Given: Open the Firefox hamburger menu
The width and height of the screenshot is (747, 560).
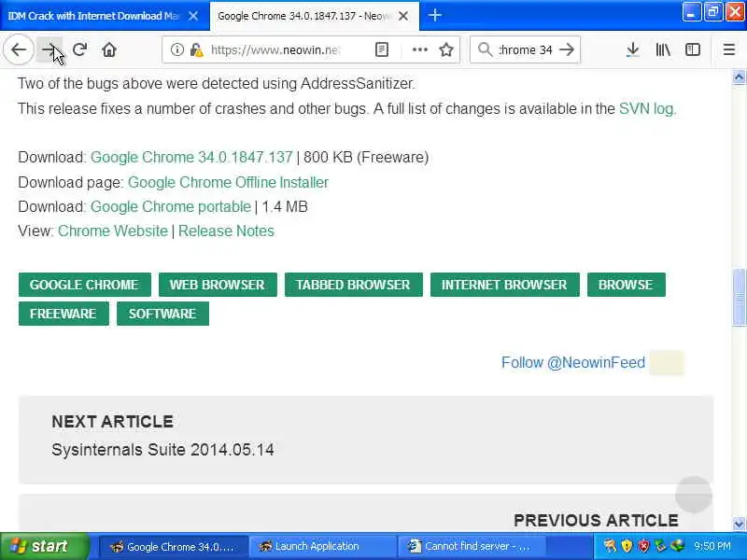Looking at the screenshot, I should coord(729,49).
